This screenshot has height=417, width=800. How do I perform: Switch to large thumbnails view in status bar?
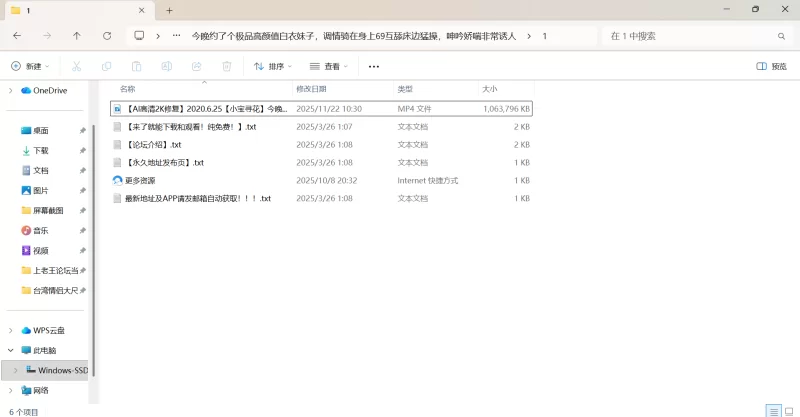click(788, 410)
